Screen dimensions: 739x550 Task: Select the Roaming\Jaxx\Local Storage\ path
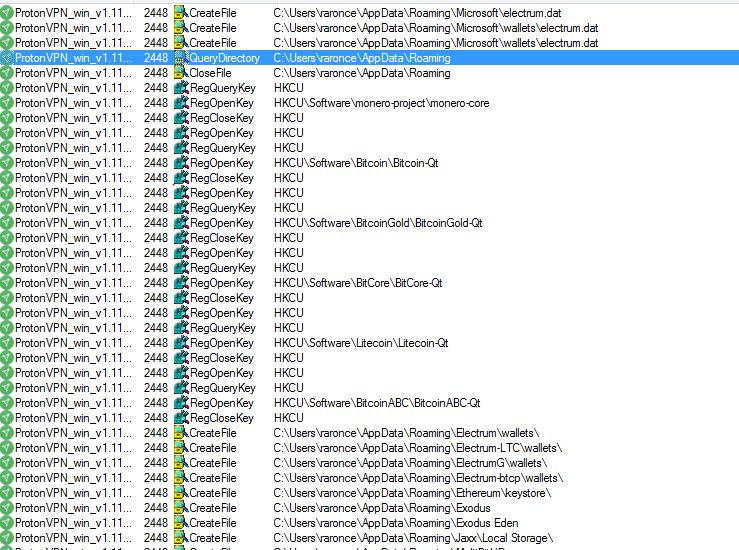(x=413, y=538)
